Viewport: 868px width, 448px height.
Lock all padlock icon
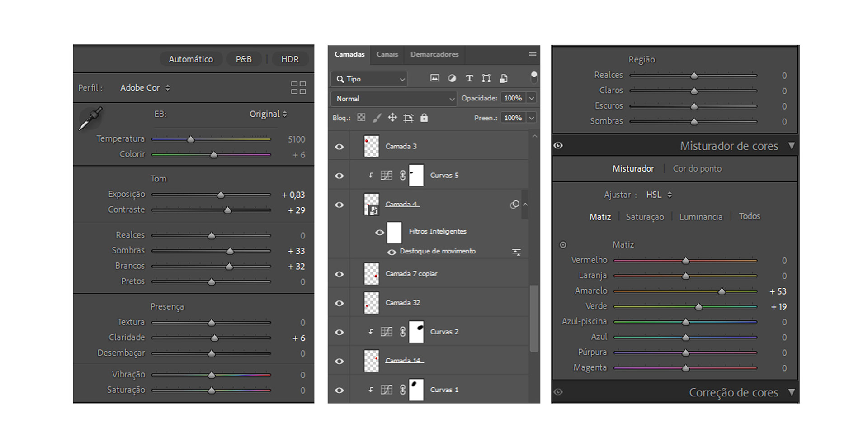click(x=424, y=118)
